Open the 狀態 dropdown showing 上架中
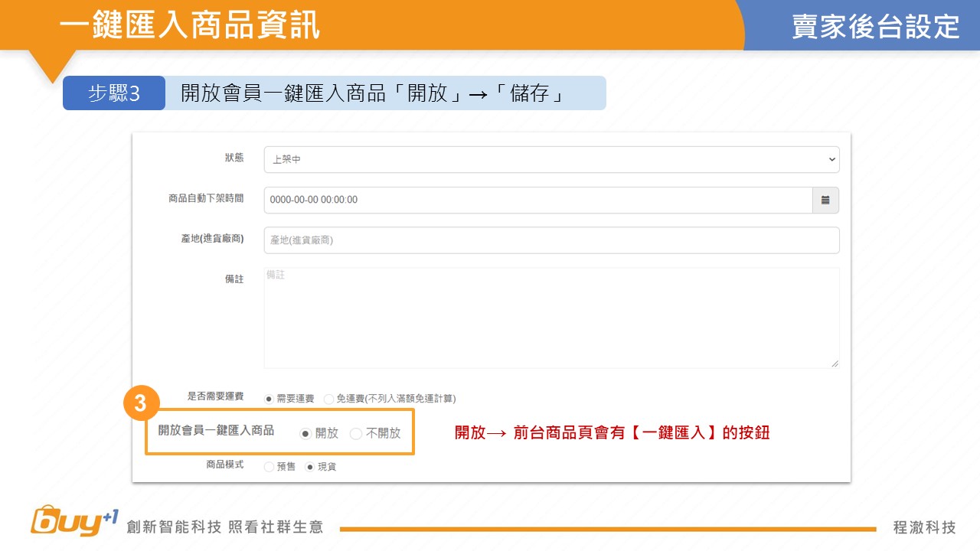This screenshot has height=551, width=980. pos(551,160)
